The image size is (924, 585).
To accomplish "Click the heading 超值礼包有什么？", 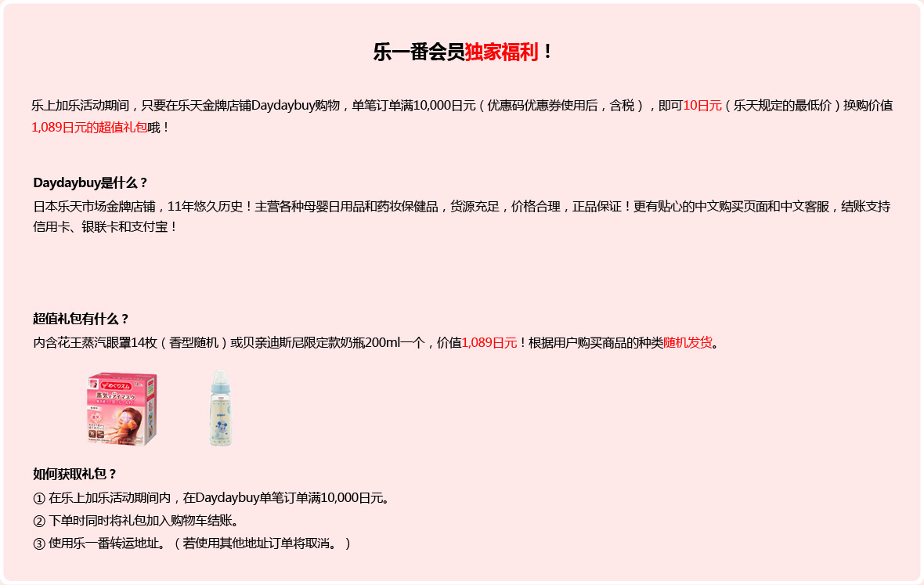I will point(81,319).
